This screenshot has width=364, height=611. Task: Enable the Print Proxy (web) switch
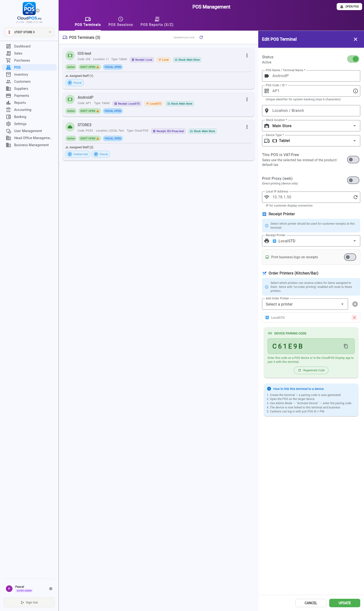click(x=353, y=180)
